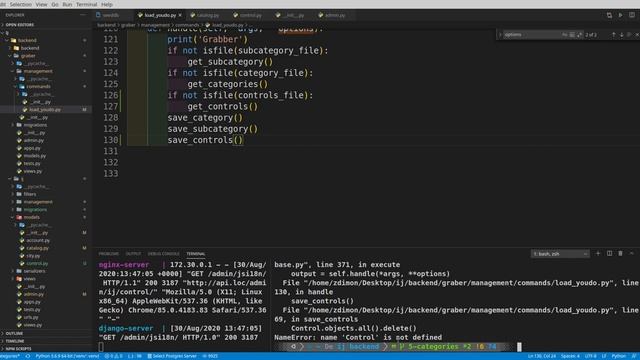
Task: Open models.py in the graber folder
Action: coord(35,156)
